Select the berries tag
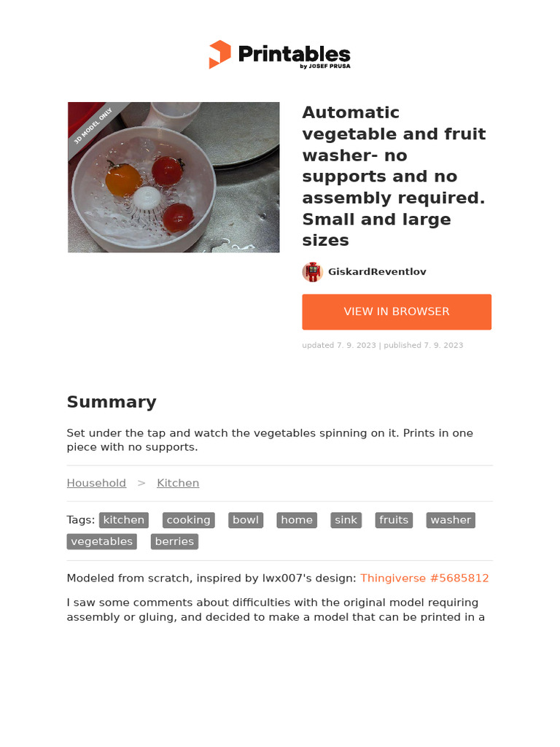This screenshot has width=560, height=747. pos(174,541)
